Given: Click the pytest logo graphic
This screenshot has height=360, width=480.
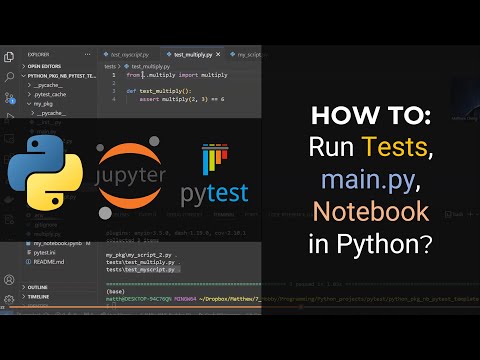Looking at the screenshot, I should tap(214, 174).
